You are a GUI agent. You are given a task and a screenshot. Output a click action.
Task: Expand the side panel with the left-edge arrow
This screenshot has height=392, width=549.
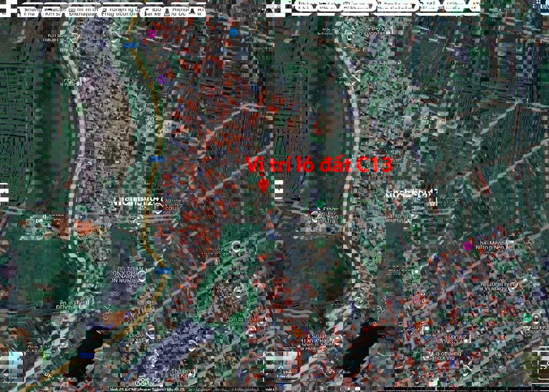[4, 193]
